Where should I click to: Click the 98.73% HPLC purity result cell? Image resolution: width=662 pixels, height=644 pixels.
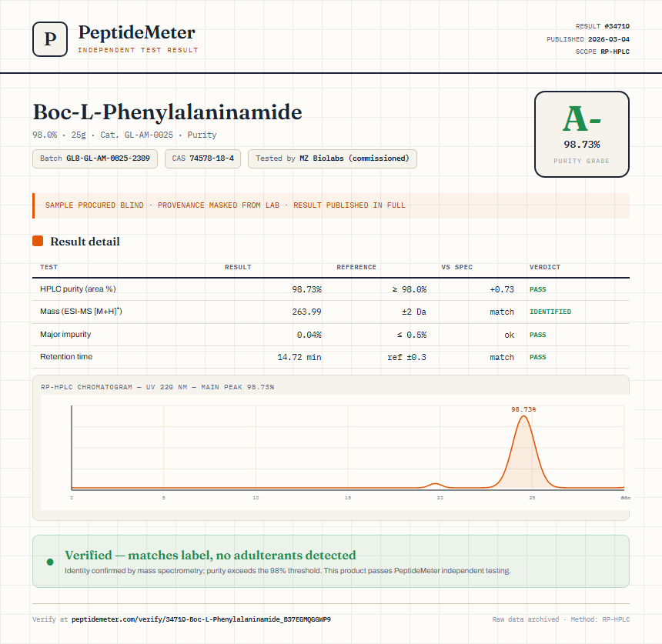click(307, 289)
